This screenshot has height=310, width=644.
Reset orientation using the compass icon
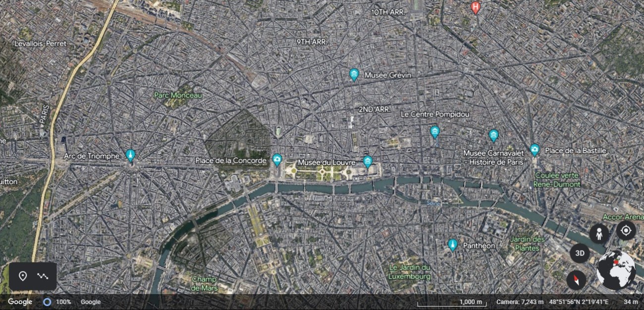coord(576,280)
